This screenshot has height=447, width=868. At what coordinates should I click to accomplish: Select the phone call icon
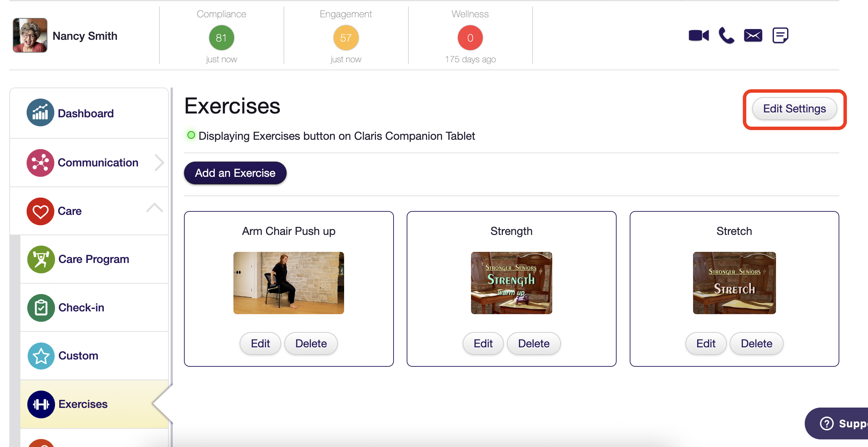[726, 35]
